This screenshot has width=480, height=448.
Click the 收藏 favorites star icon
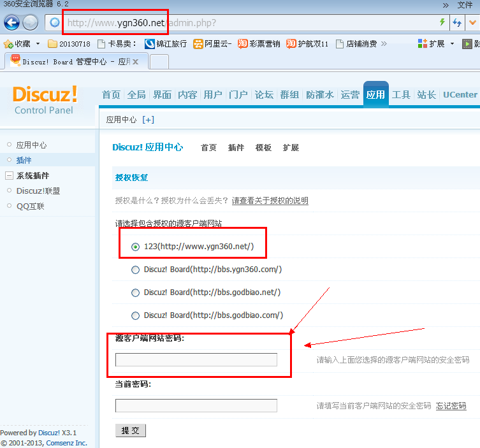(x=8, y=44)
